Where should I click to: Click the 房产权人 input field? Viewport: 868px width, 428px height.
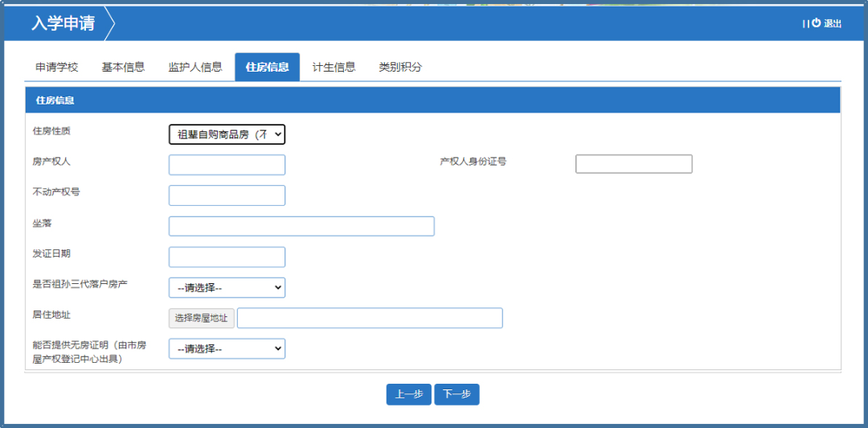point(227,165)
